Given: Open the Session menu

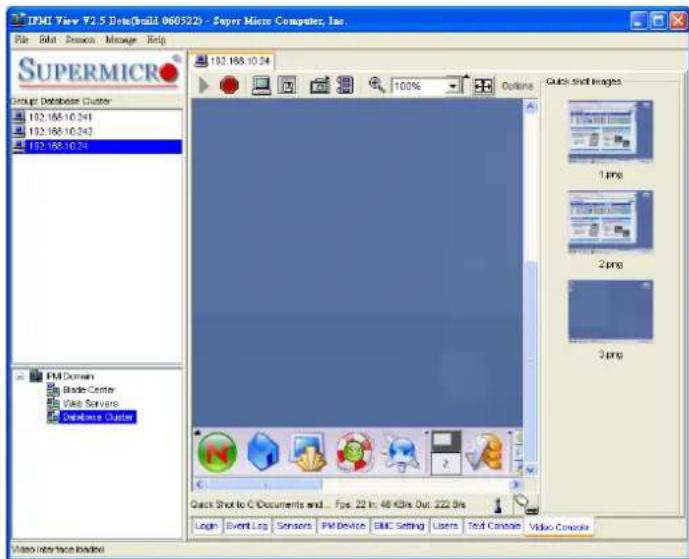Looking at the screenshot, I should point(80,40).
